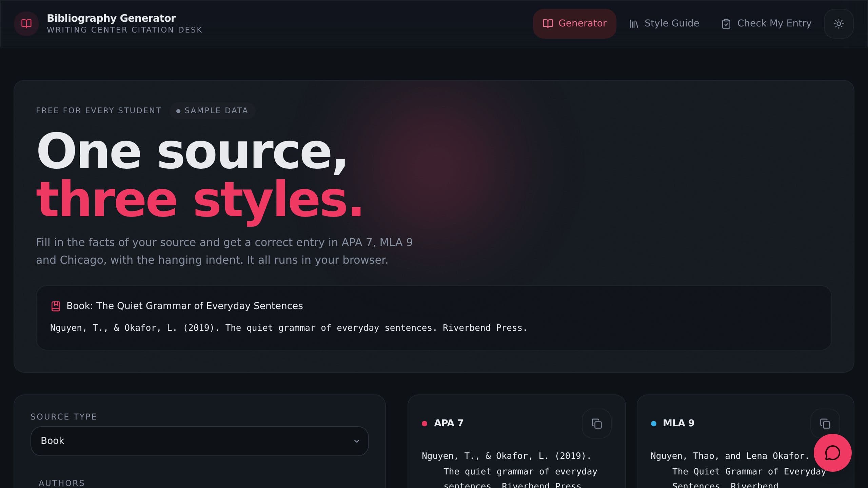This screenshot has width=868, height=488.
Task: Toggle the light/dark theme sun icon
Action: click(839, 23)
